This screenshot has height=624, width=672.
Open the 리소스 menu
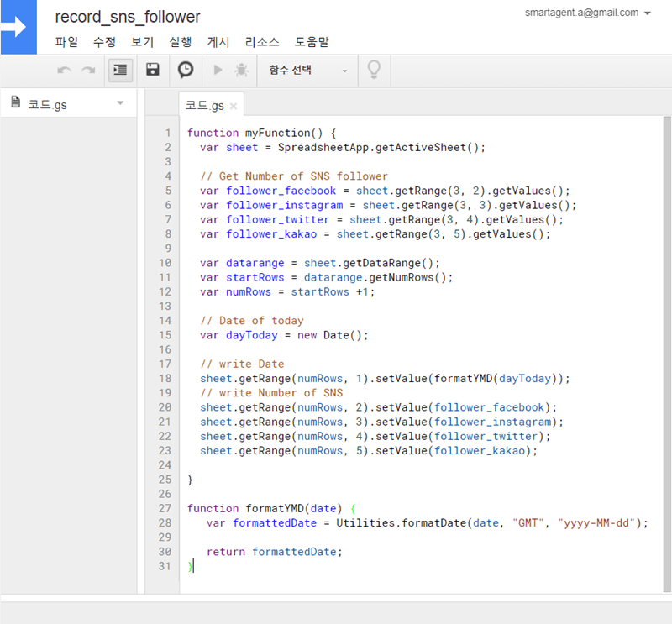click(262, 42)
